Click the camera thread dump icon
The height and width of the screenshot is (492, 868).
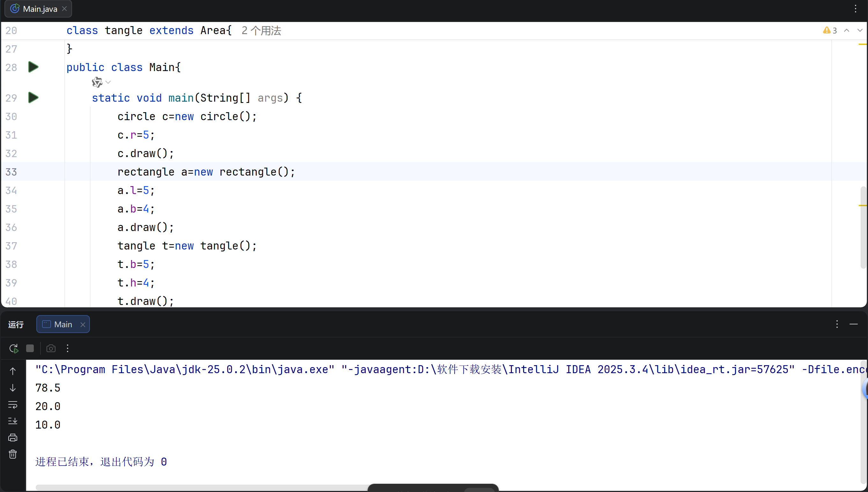(x=51, y=348)
